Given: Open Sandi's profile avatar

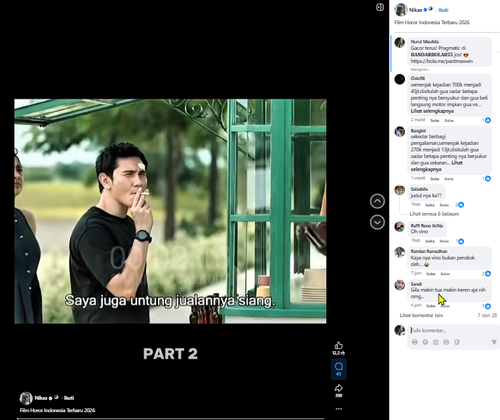Looking at the screenshot, I should (400, 285).
